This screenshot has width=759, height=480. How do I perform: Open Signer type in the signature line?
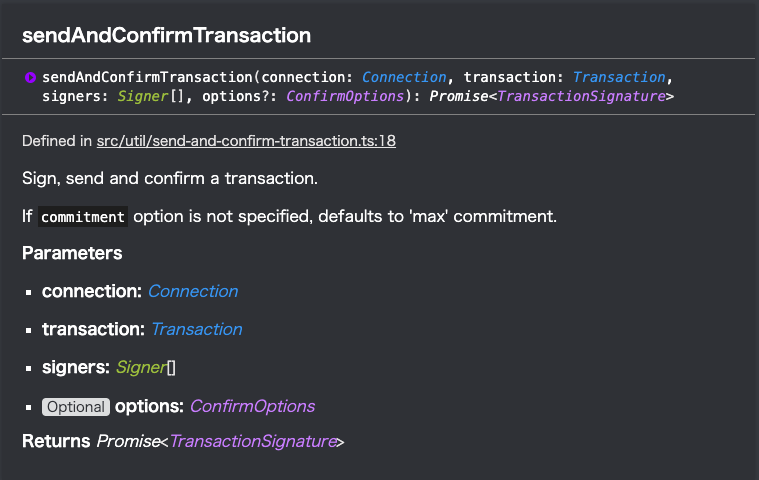pyautogui.click(x=143, y=96)
